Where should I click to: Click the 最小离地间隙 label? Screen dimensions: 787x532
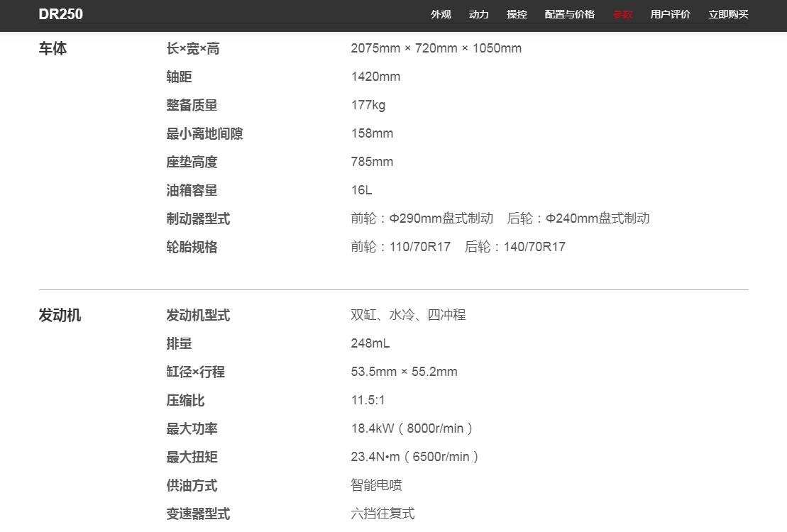pyautogui.click(x=205, y=133)
